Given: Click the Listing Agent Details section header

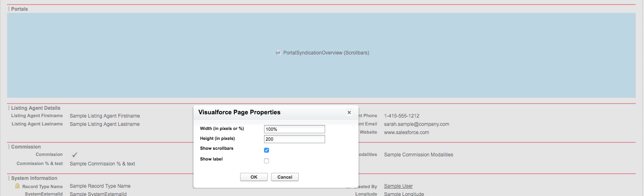Looking at the screenshot, I should coord(35,108).
